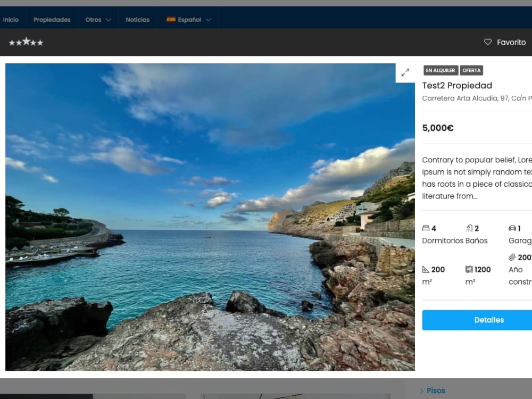Click the Dormitorios label
532x399 pixels.
[443, 240]
